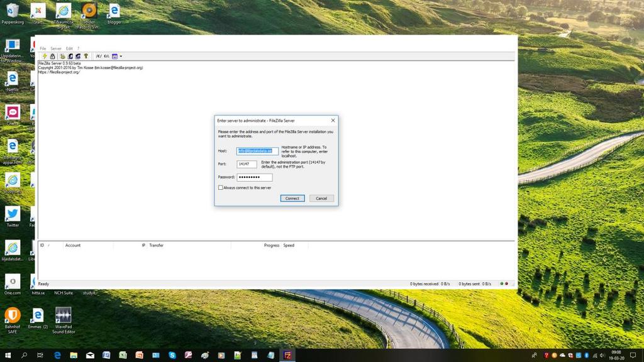Click the Ready status bar text
The image size is (644, 362).
[43, 284]
